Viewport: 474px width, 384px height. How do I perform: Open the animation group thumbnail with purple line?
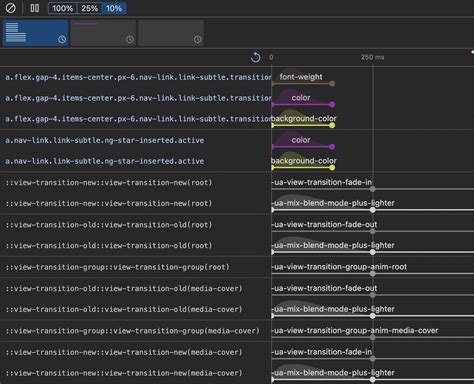point(103,33)
